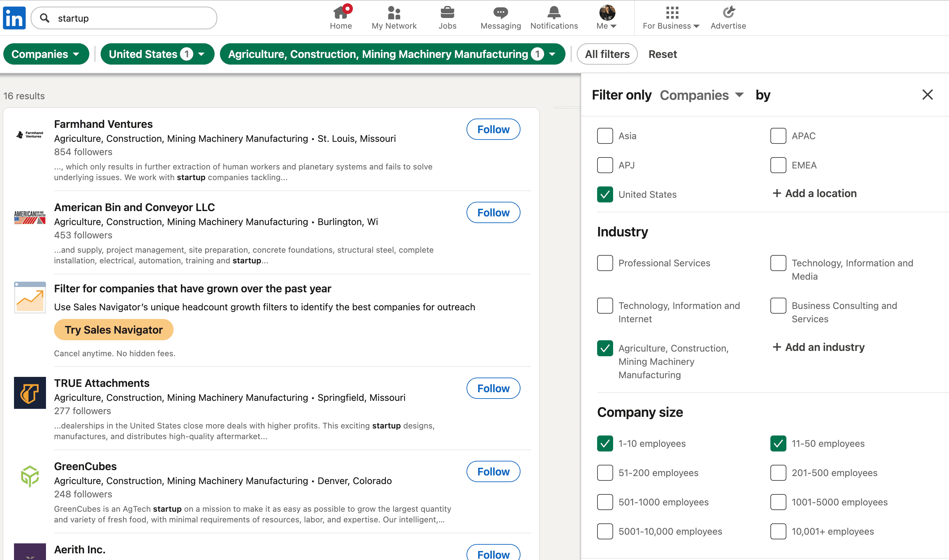This screenshot has width=949, height=560.
Task: Open the Messaging icon
Action: pyautogui.click(x=500, y=13)
